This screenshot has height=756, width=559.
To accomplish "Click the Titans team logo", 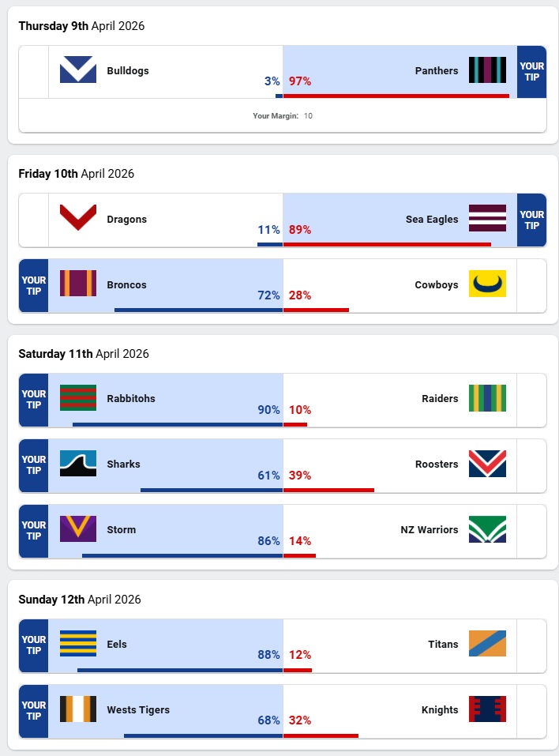I will 487,644.
